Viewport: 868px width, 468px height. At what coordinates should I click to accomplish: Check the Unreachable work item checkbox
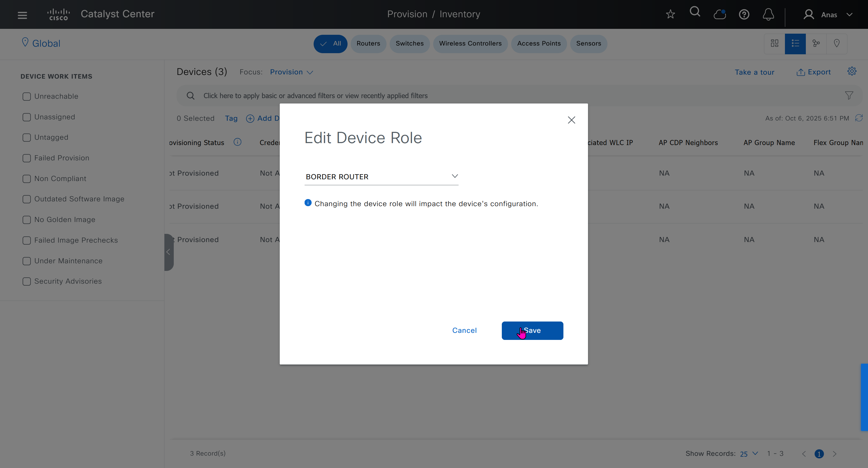point(27,96)
